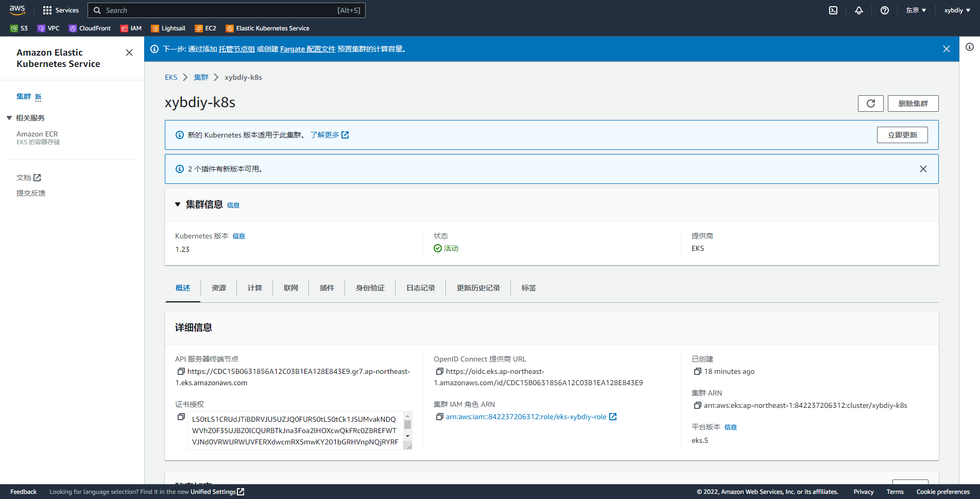Go to EKS breadcrumb link
The height and width of the screenshot is (499, 980).
click(171, 77)
